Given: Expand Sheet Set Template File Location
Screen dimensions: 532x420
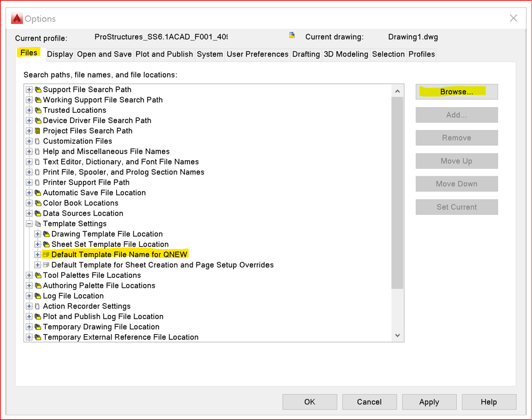Looking at the screenshot, I should [38, 245].
